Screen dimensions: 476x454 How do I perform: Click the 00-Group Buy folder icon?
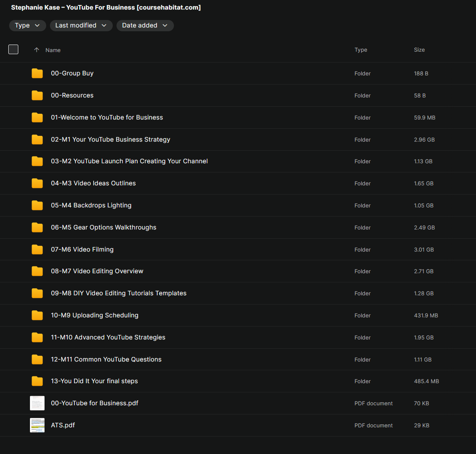pos(37,73)
